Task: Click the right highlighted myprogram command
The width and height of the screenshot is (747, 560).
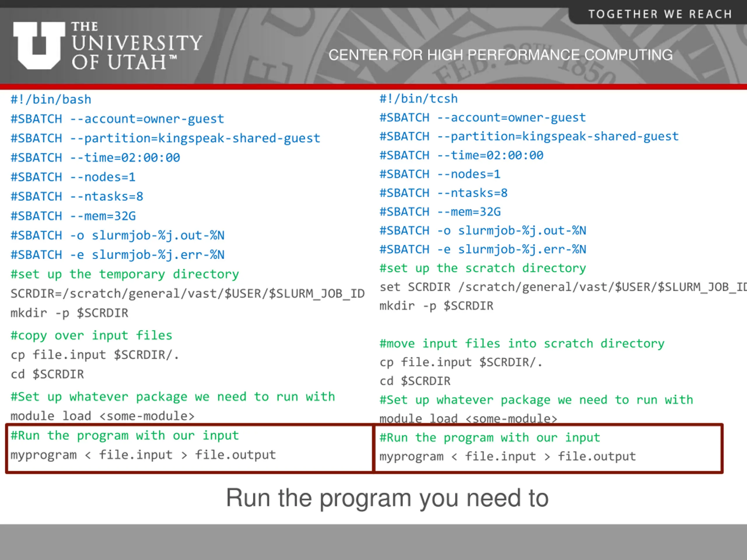Action: coord(507,456)
